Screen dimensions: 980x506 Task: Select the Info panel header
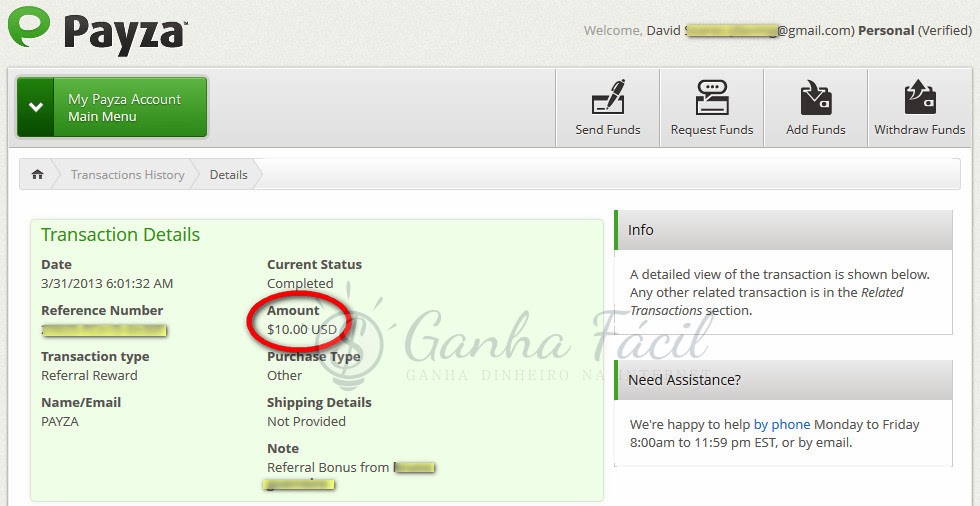pos(784,230)
